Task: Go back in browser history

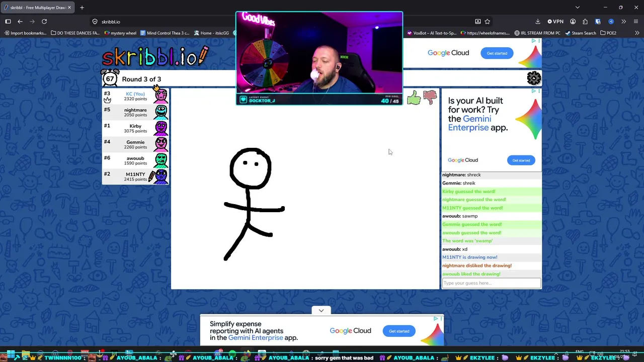Action: (20, 22)
